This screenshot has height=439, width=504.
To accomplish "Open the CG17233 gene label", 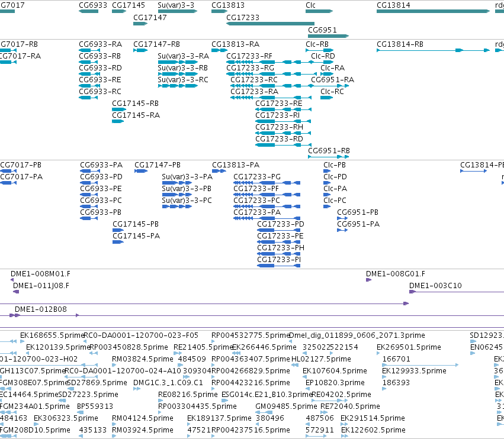I will coord(243,17).
